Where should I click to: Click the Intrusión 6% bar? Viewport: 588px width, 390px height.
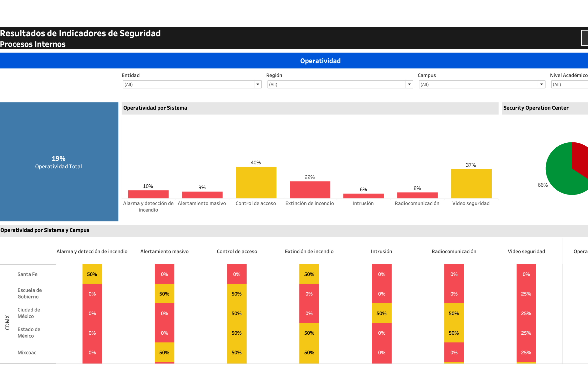point(363,195)
